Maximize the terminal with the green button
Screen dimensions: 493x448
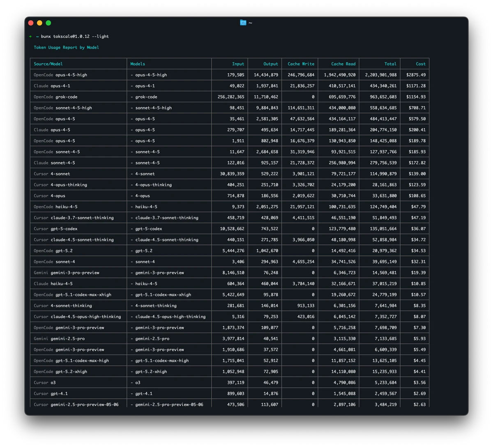48,23
